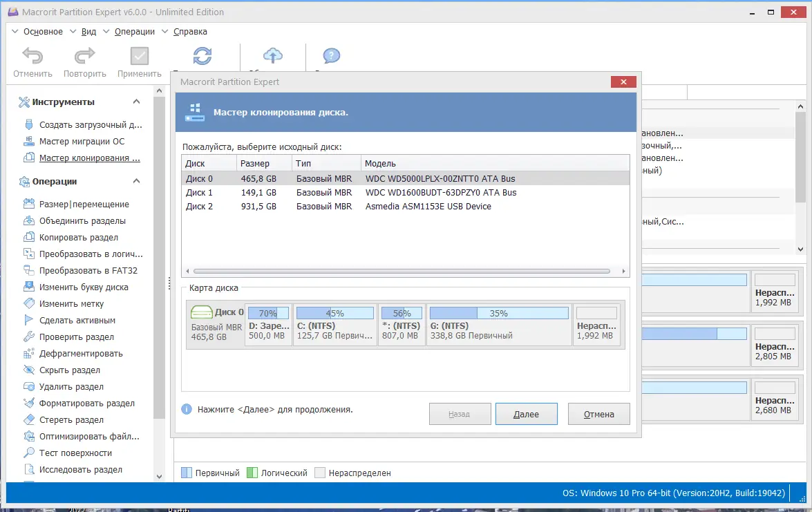Click 2,805 MB unallocated block in main window

pos(775,345)
